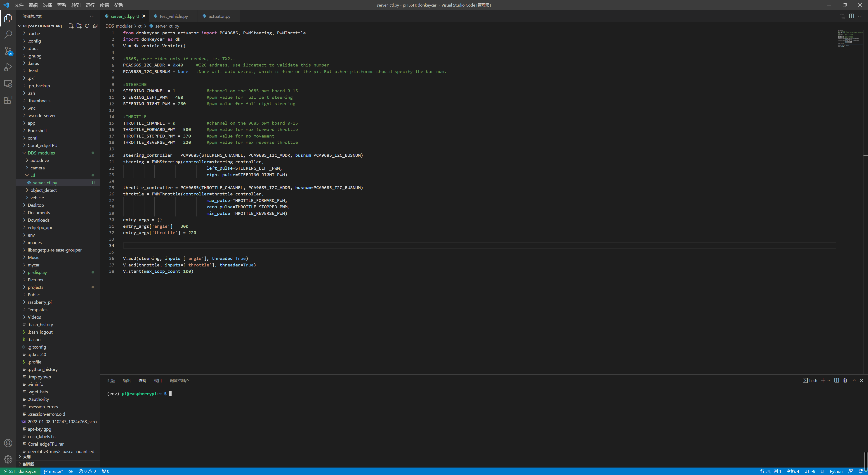Kill the terminal with trash icon
The height and width of the screenshot is (475, 868).
pos(845,380)
